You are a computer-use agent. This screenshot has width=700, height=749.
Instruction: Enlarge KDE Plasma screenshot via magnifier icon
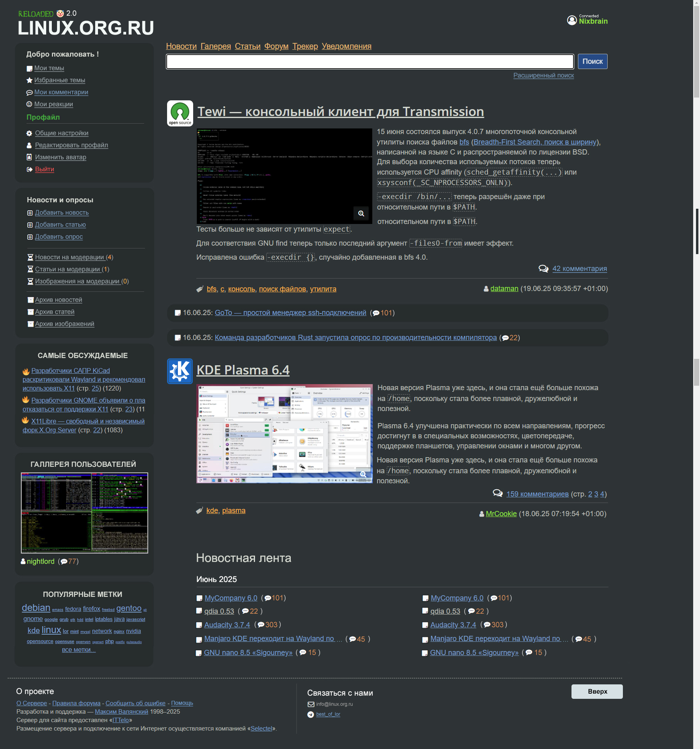[363, 474]
